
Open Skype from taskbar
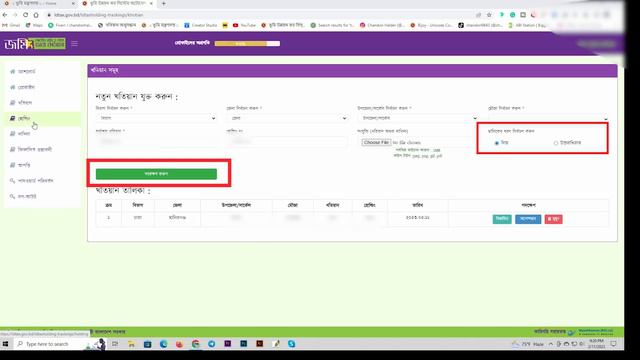click(x=291, y=344)
